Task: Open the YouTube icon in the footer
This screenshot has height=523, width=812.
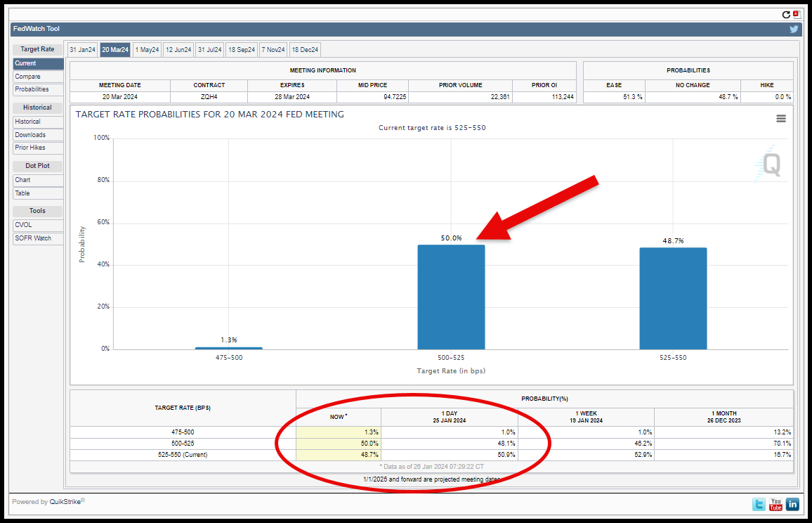Action: [775, 504]
